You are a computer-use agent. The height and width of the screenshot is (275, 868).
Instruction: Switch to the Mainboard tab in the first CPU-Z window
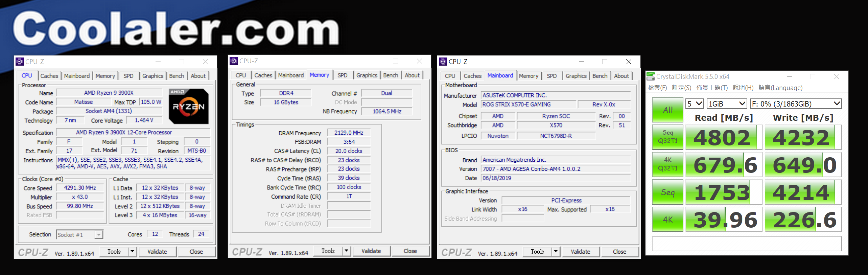point(77,76)
